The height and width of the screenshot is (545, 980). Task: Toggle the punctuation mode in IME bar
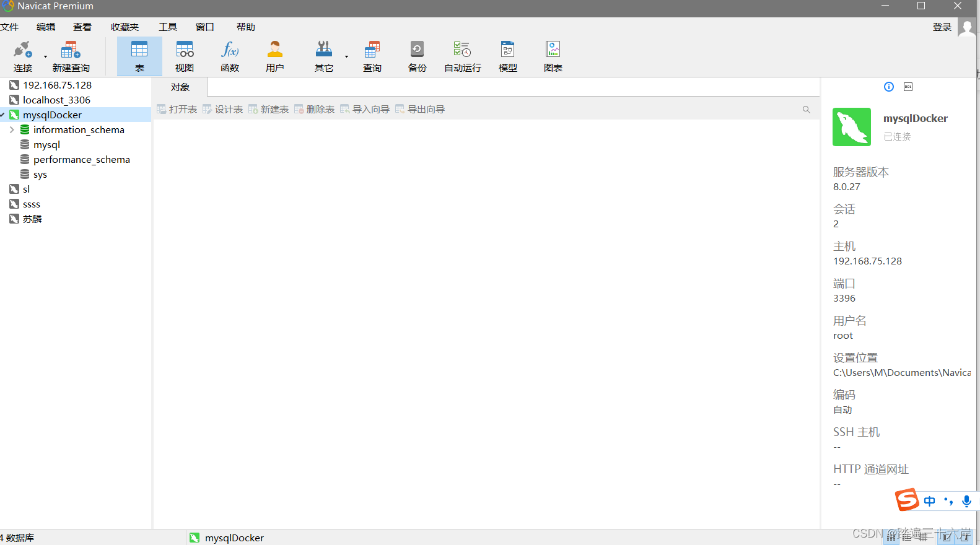(948, 501)
